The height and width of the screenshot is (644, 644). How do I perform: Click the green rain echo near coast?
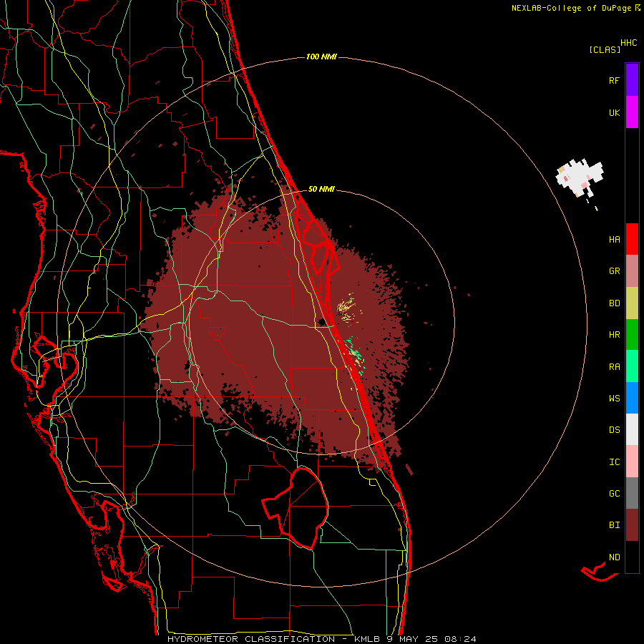[x=355, y=355]
